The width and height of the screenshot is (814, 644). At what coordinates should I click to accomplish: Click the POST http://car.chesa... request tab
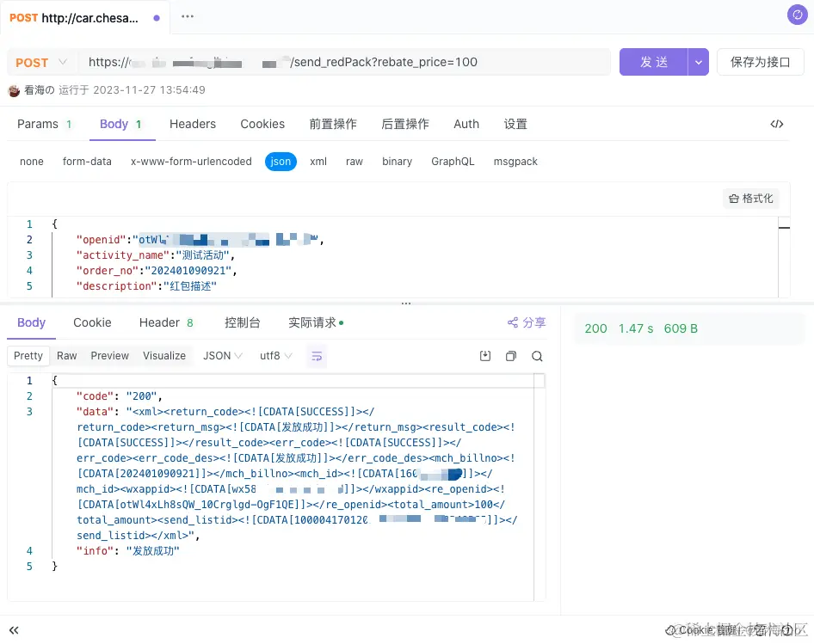(84, 18)
